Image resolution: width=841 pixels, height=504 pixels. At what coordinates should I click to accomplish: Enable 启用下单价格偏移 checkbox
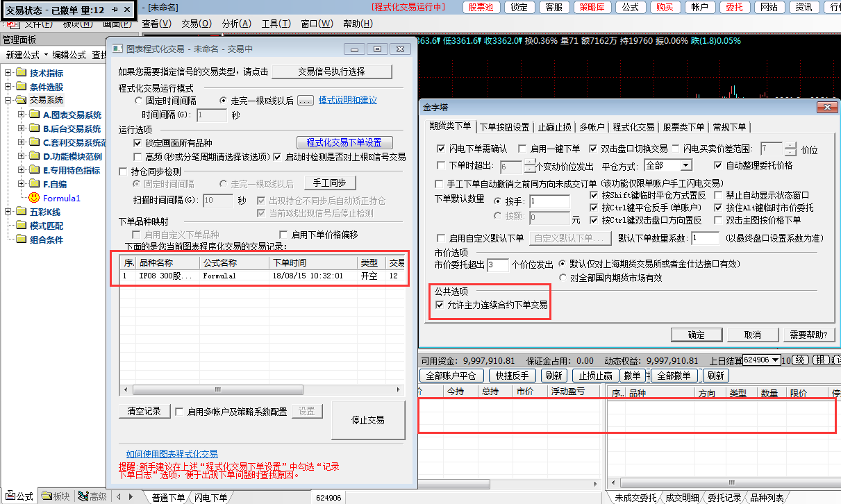tap(283, 235)
